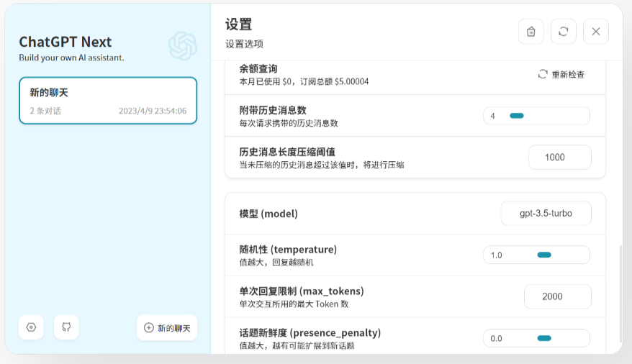632x364 pixels.
Task: Click the 设置 heading at the top
Action: pos(238,24)
